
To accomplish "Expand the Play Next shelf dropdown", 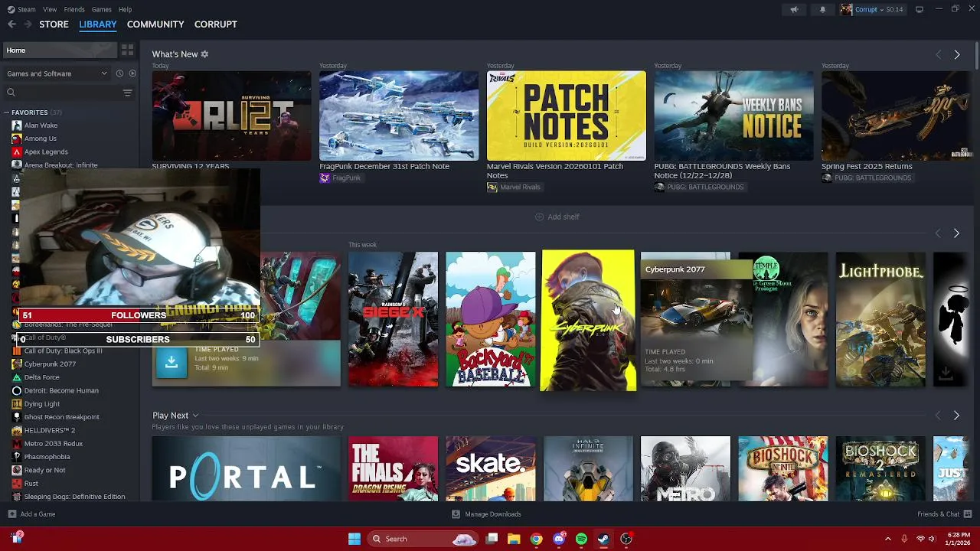I will [195, 416].
